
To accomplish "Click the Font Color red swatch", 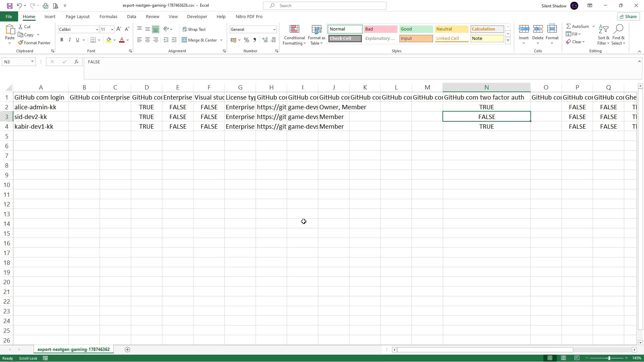I will 122,40.
